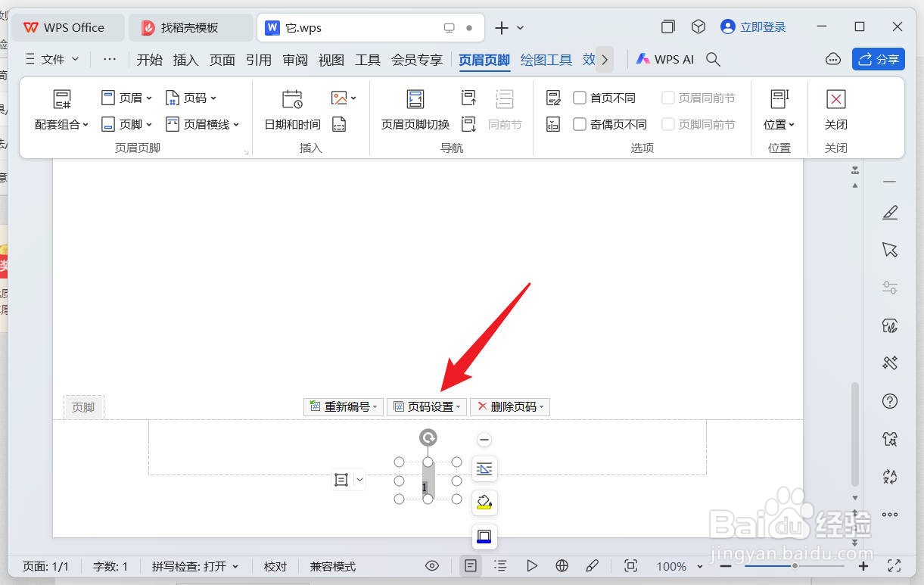This screenshot has height=585, width=924.
Task: Open the 页码设置 dropdown above the footer
Action: coord(426,406)
